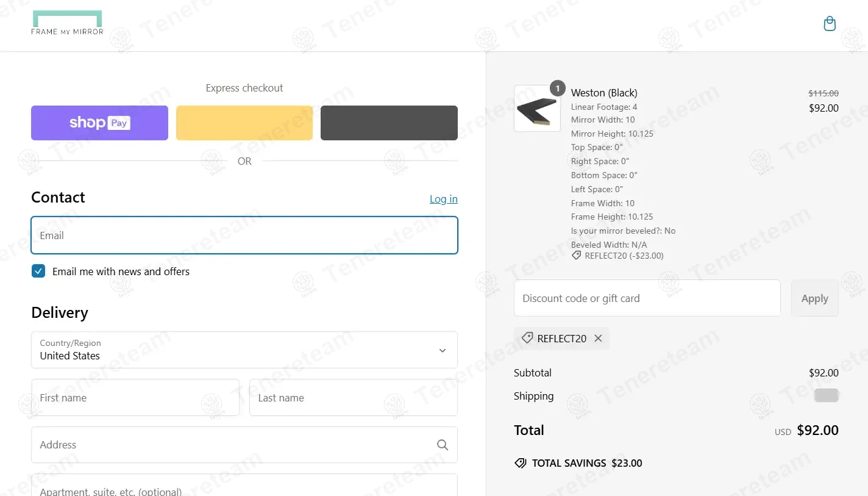The height and width of the screenshot is (496, 868).
Task: Open the Log in link
Action: coord(443,199)
